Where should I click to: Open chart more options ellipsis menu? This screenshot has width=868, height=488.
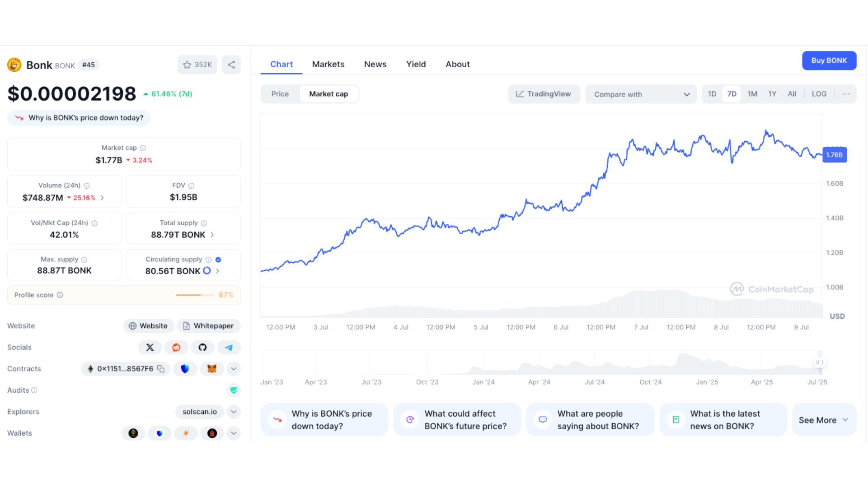coord(846,94)
